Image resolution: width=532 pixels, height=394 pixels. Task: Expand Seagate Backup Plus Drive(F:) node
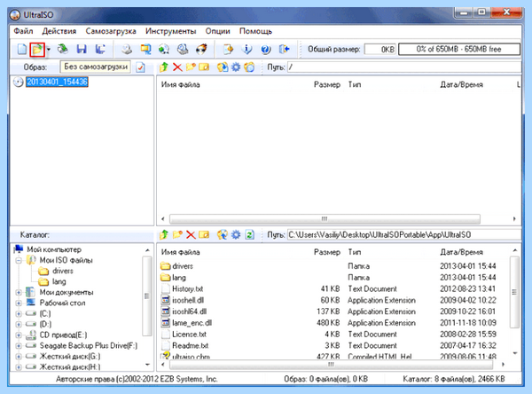point(19,346)
